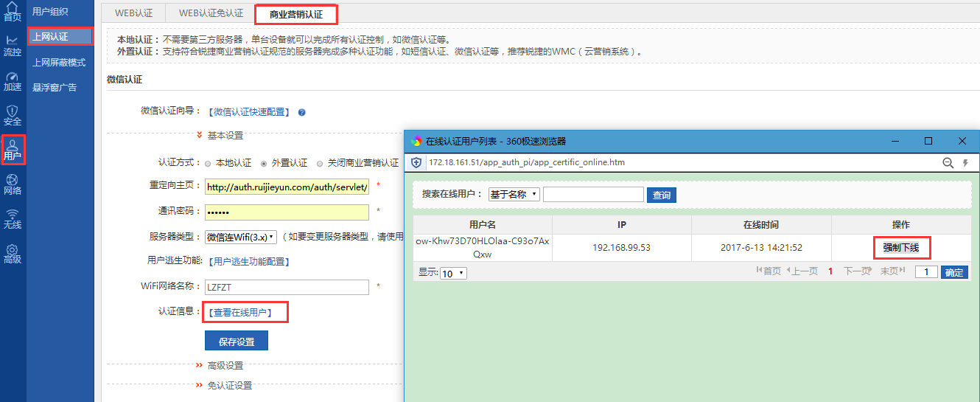Open the 基于名称 search type dropdown
The width and height of the screenshot is (980, 402).
[x=514, y=195]
